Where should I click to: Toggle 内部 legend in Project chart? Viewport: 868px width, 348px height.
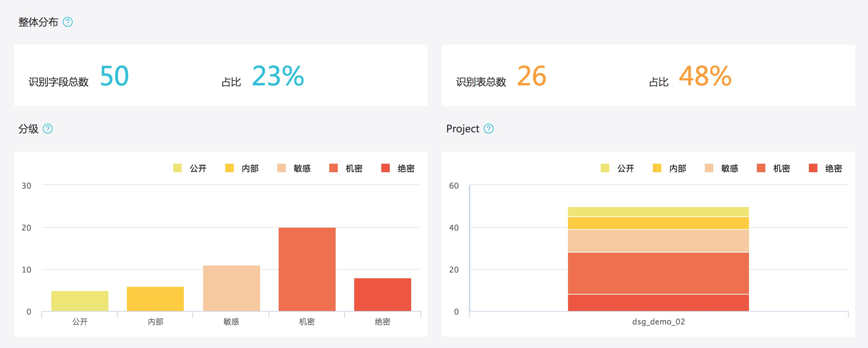point(669,168)
